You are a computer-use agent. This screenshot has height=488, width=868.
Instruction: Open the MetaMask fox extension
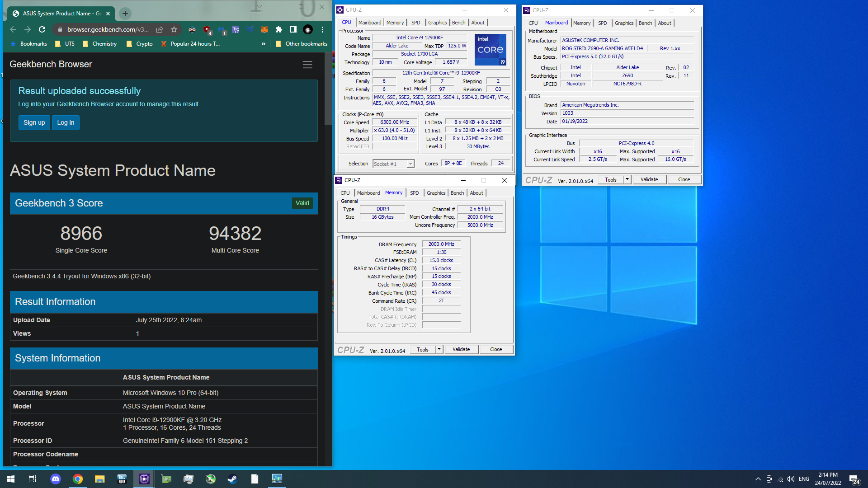tap(264, 29)
